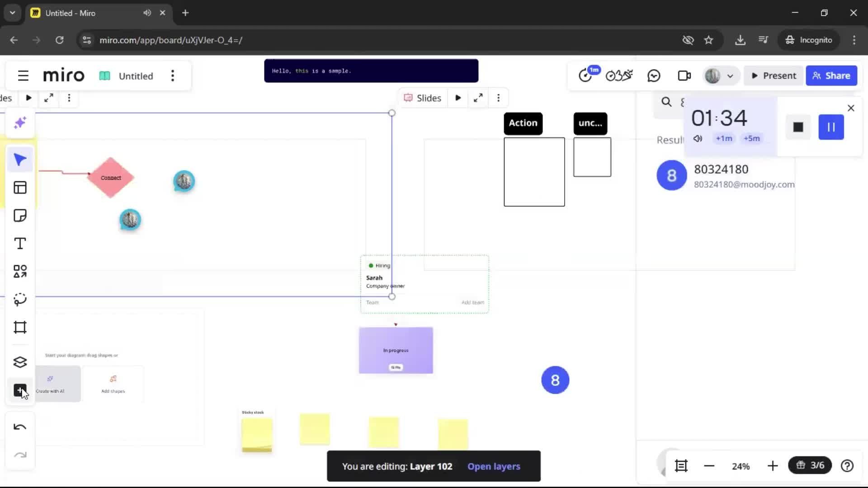
Task: Open board options next to Untitled
Action: pyautogui.click(x=173, y=76)
